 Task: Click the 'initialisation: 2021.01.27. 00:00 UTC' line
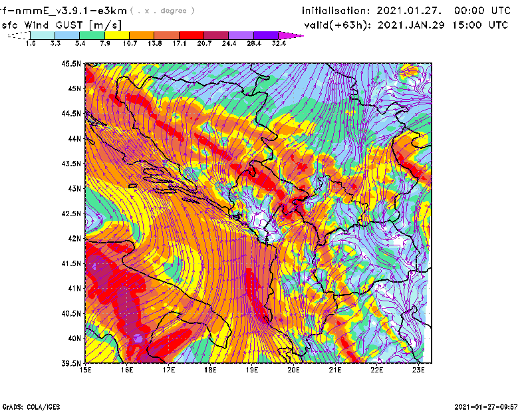[406, 11]
